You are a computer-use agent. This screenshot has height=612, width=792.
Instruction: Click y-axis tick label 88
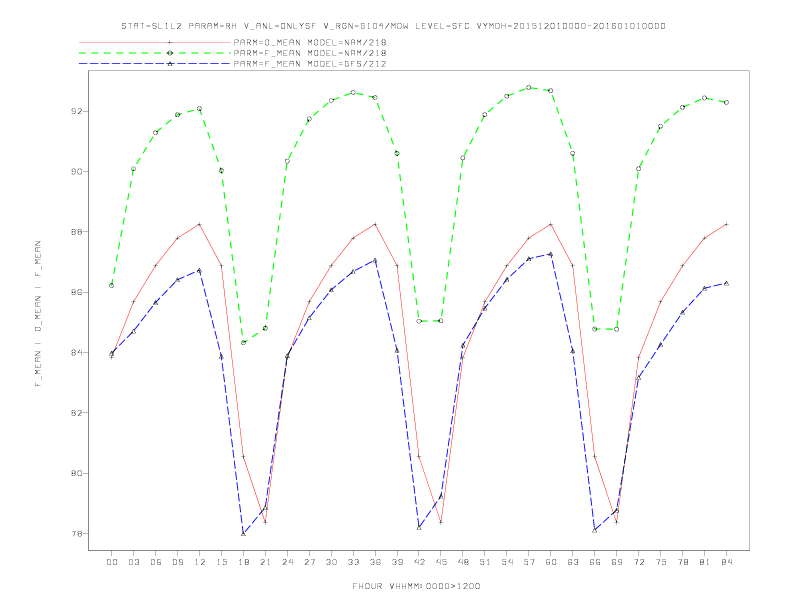[77, 232]
